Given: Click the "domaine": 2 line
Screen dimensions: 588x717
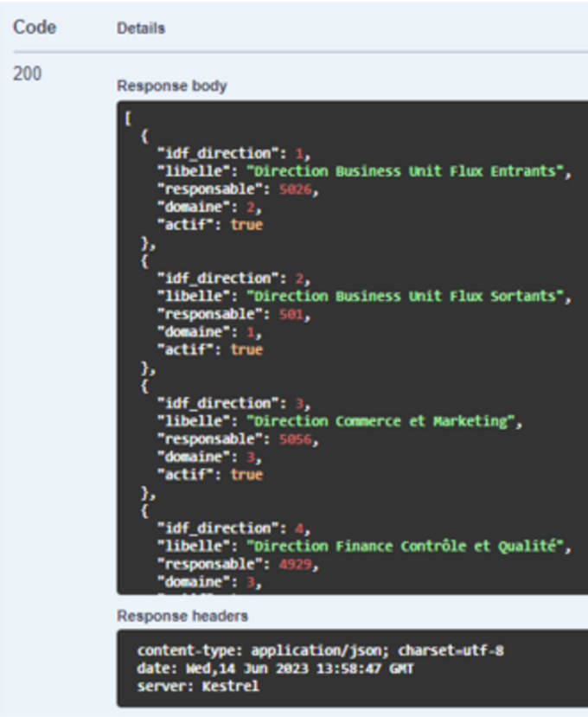Looking at the screenshot, I should pos(209,208).
